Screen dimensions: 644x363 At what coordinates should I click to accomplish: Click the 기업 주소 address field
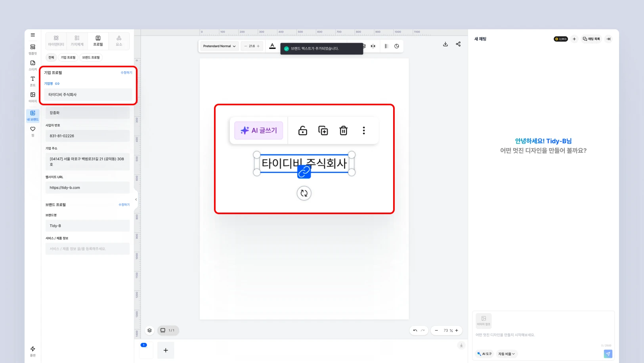point(88,162)
